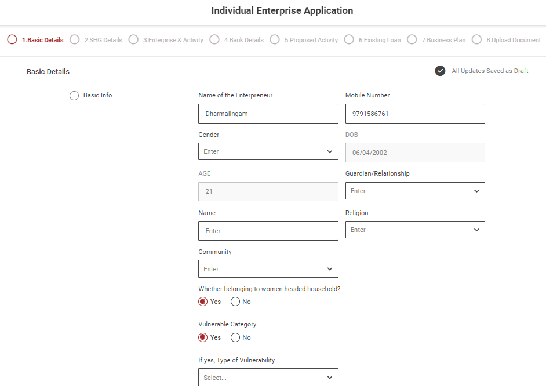Go to the 8.Upload Document step

(x=513, y=40)
